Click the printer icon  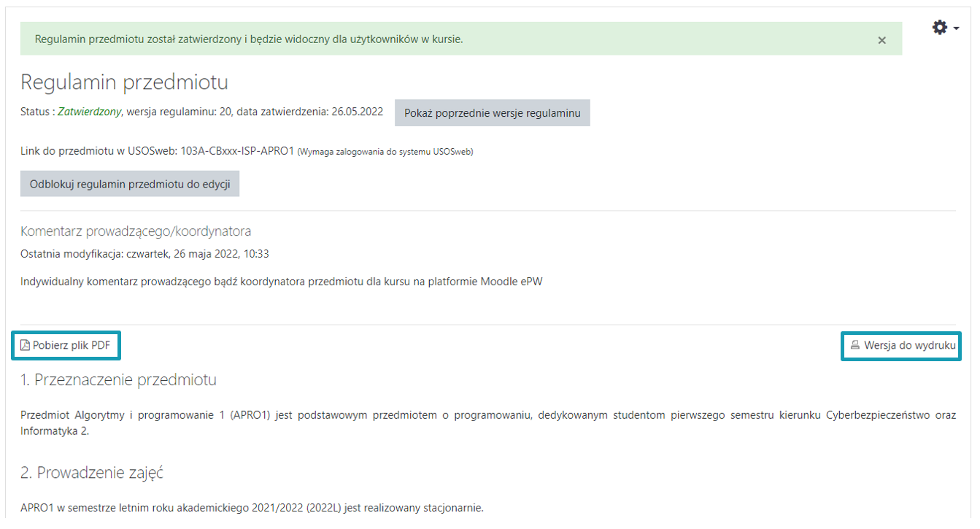tap(855, 346)
